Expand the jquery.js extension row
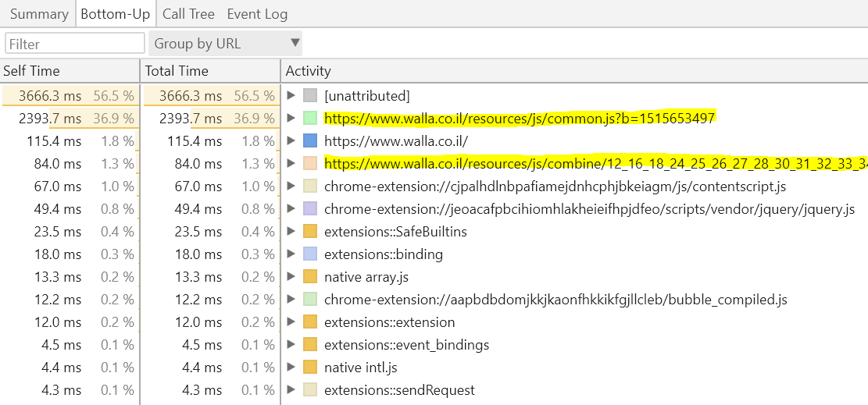 click(291, 209)
